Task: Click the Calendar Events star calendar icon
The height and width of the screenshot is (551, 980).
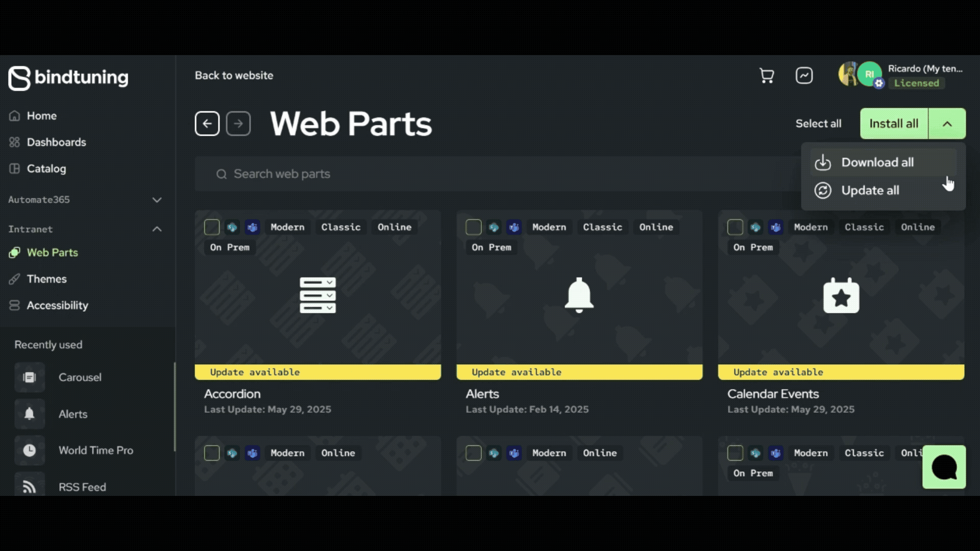Action: click(x=841, y=295)
